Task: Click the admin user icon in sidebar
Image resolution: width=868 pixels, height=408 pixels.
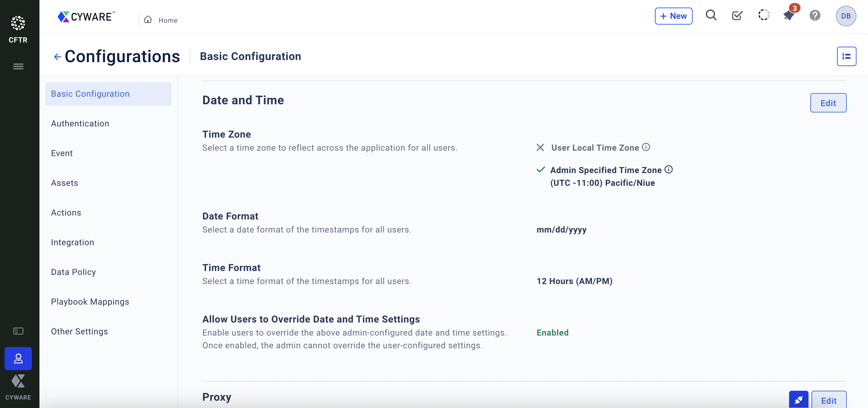Action: (18, 358)
